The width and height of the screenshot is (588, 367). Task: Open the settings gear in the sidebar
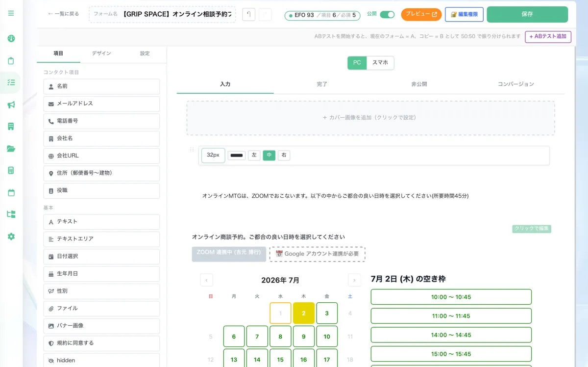pyautogui.click(x=11, y=236)
